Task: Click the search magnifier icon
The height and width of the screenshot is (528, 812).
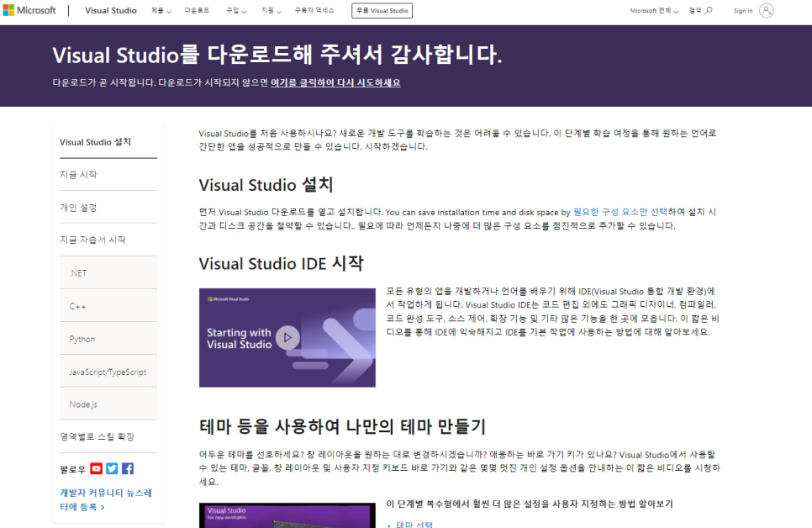Action: click(709, 10)
